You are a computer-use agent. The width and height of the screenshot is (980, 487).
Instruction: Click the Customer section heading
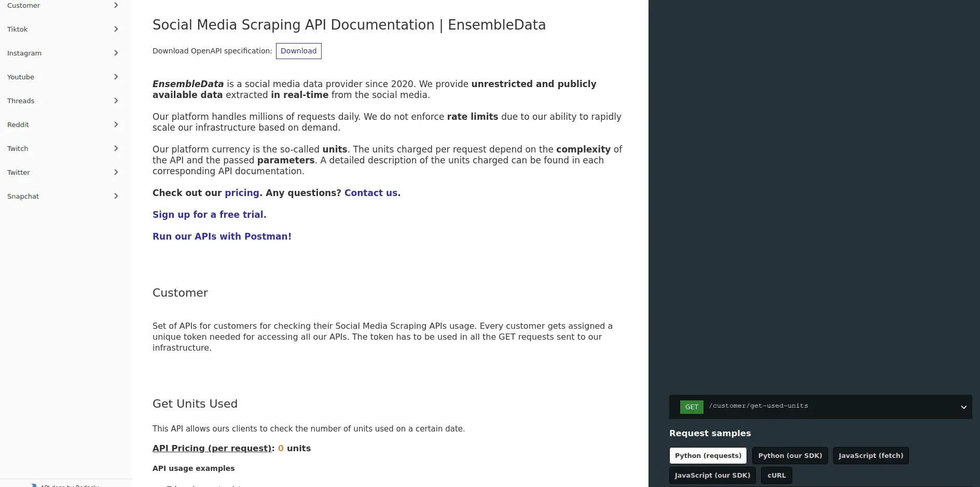[180, 293]
